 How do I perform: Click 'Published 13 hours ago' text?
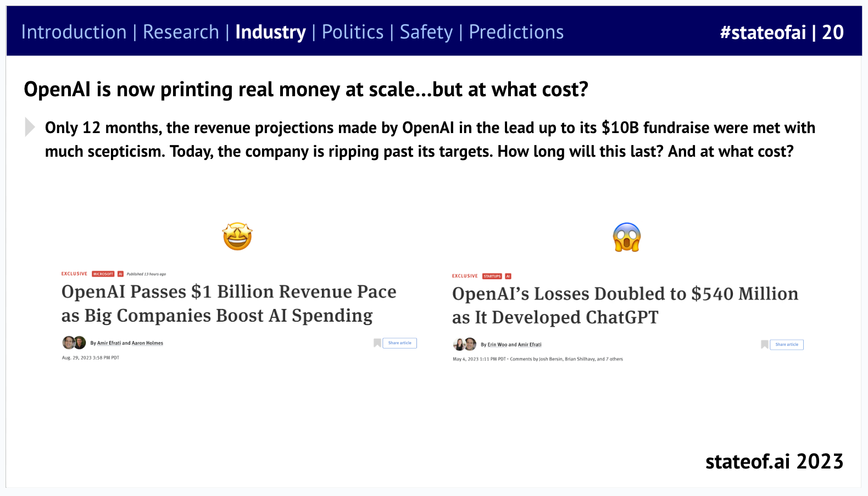(146, 274)
